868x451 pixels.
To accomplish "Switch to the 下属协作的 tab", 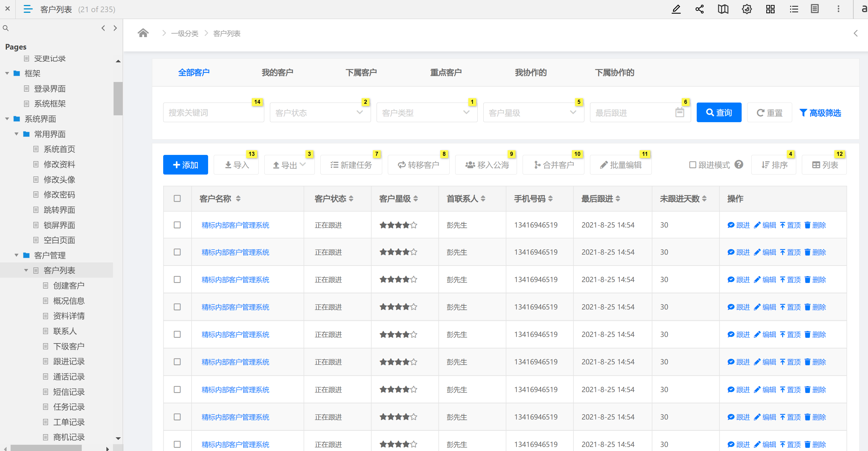I will pos(615,72).
